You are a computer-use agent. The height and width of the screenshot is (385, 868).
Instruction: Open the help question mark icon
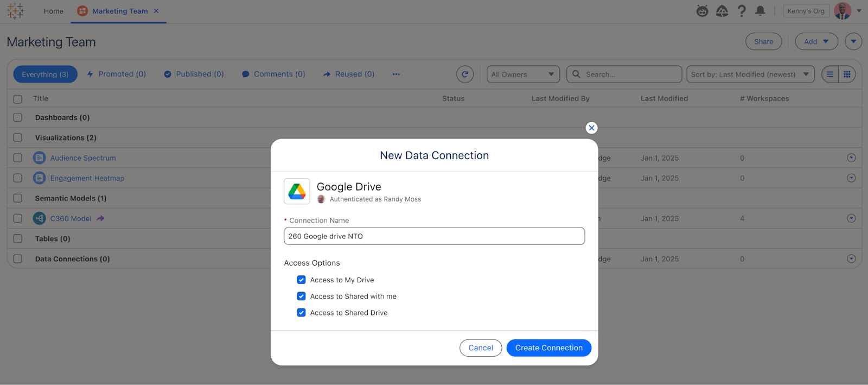pyautogui.click(x=741, y=11)
